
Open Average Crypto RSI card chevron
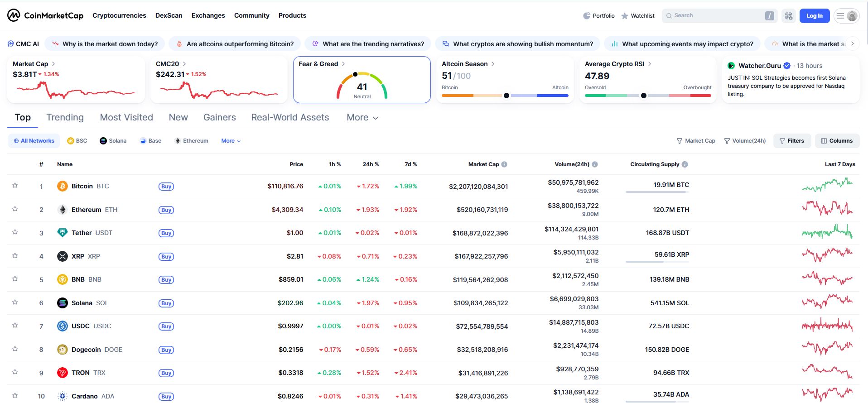650,64
